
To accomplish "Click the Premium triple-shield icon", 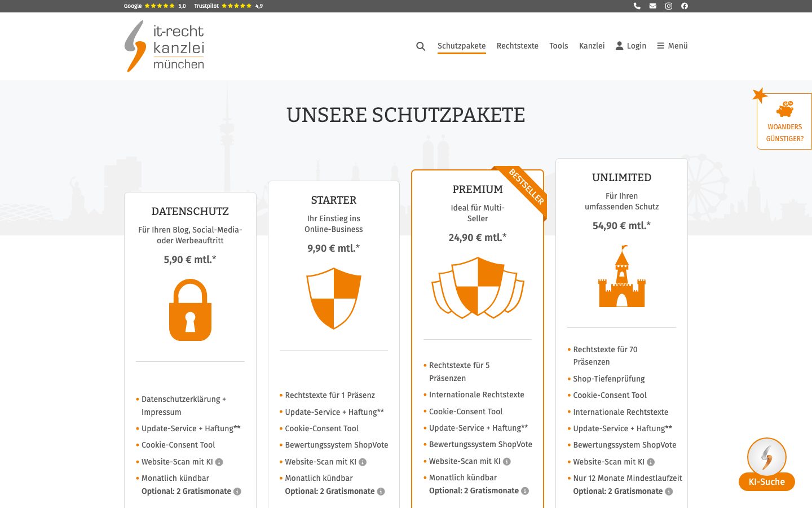I will (478, 287).
